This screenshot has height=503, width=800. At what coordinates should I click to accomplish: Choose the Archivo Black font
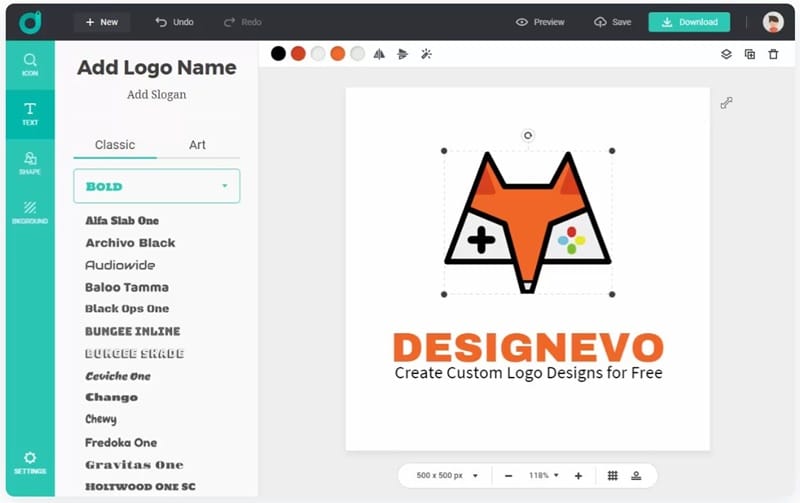[x=130, y=243]
